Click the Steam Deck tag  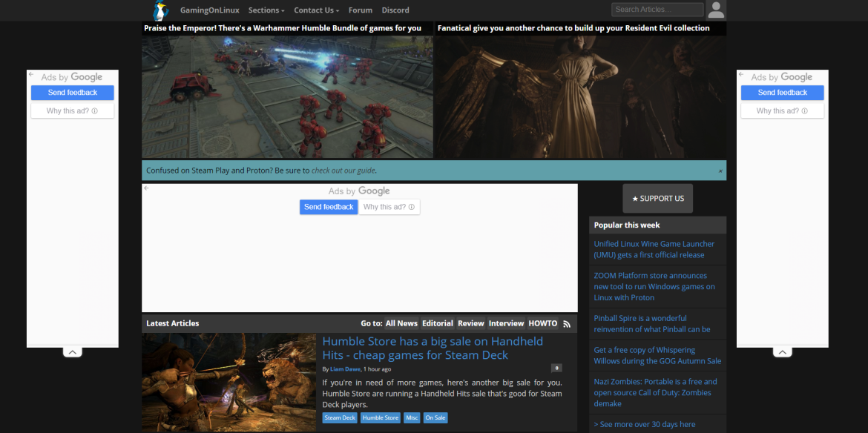pos(340,418)
